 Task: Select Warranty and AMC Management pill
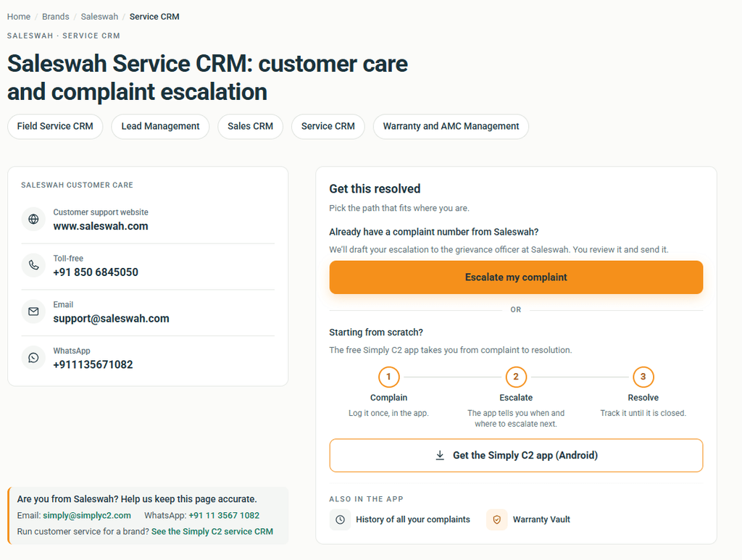451,126
